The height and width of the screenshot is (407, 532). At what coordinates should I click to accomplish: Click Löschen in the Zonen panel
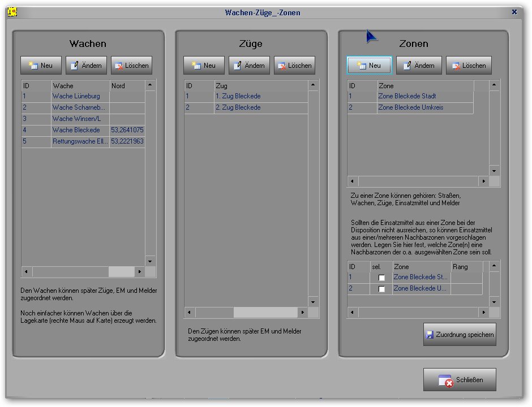[x=469, y=66]
